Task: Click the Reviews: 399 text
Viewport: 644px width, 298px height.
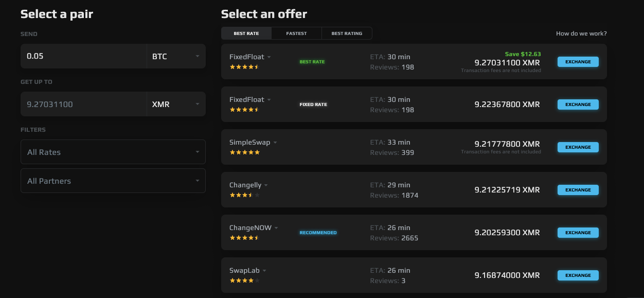Action: [392, 152]
